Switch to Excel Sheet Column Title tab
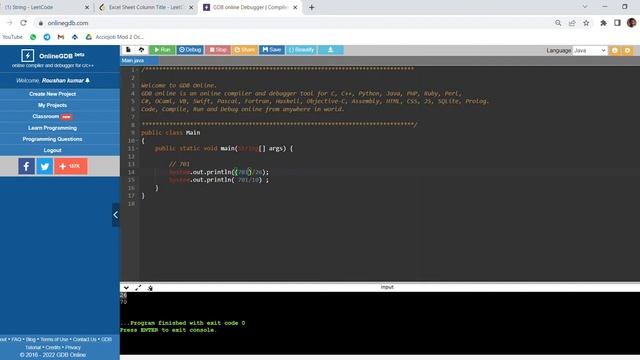The width and height of the screenshot is (640, 360). (x=146, y=7)
